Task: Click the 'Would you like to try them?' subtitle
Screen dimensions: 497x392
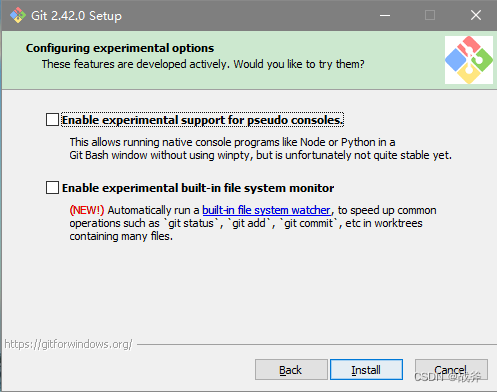Action: tap(299, 64)
